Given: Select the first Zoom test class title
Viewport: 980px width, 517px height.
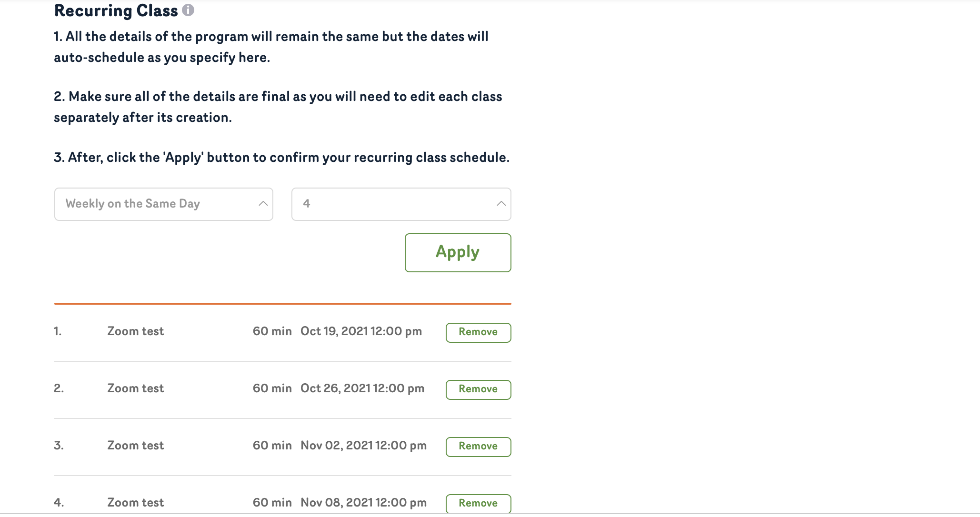Looking at the screenshot, I should 135,331.
